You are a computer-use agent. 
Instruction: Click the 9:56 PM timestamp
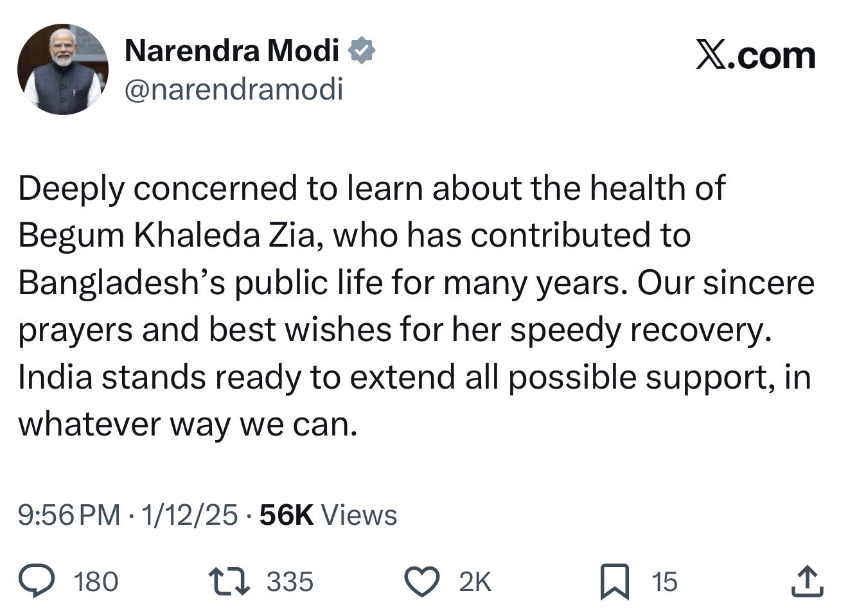point(69,515)
